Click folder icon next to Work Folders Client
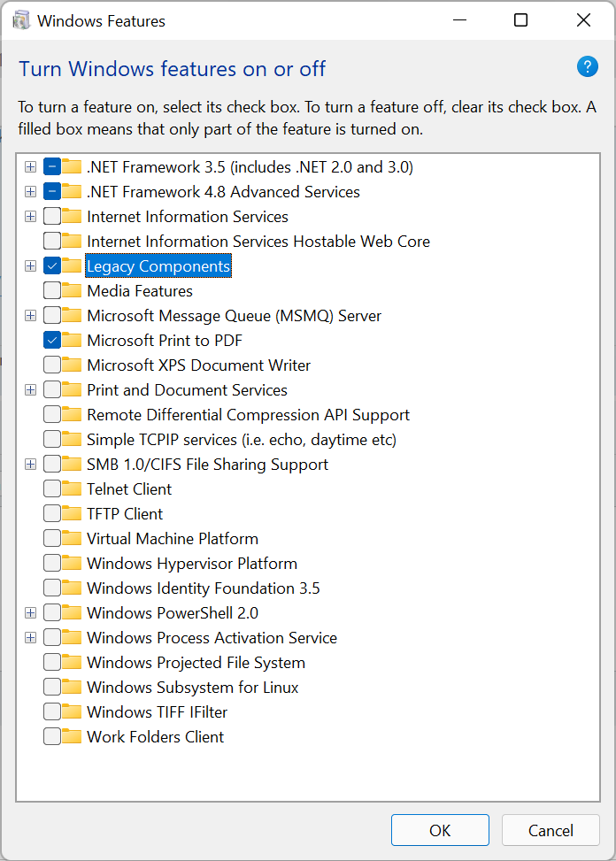The width and height of the screenshot is (616, 861). [x=72, y=736]
